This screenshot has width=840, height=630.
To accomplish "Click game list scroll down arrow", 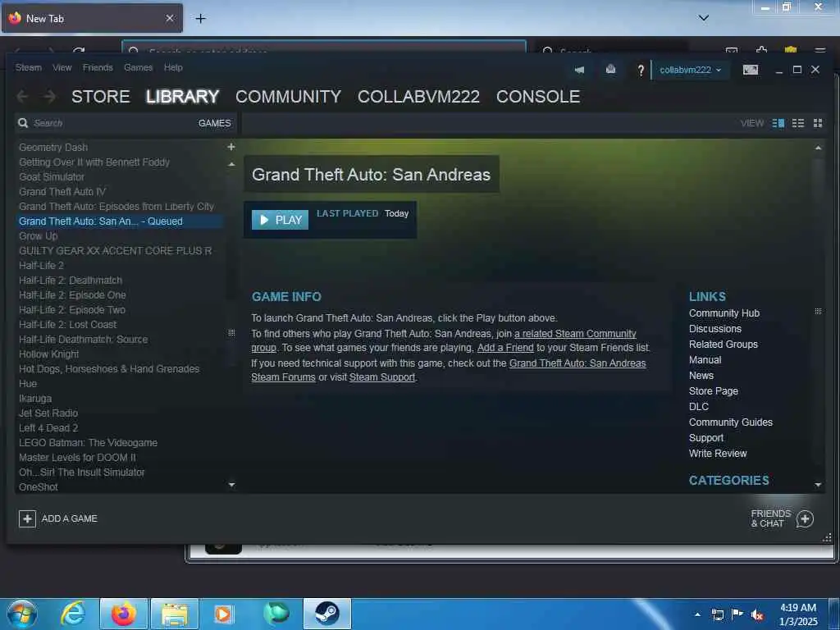I will [x=231, y=485].
